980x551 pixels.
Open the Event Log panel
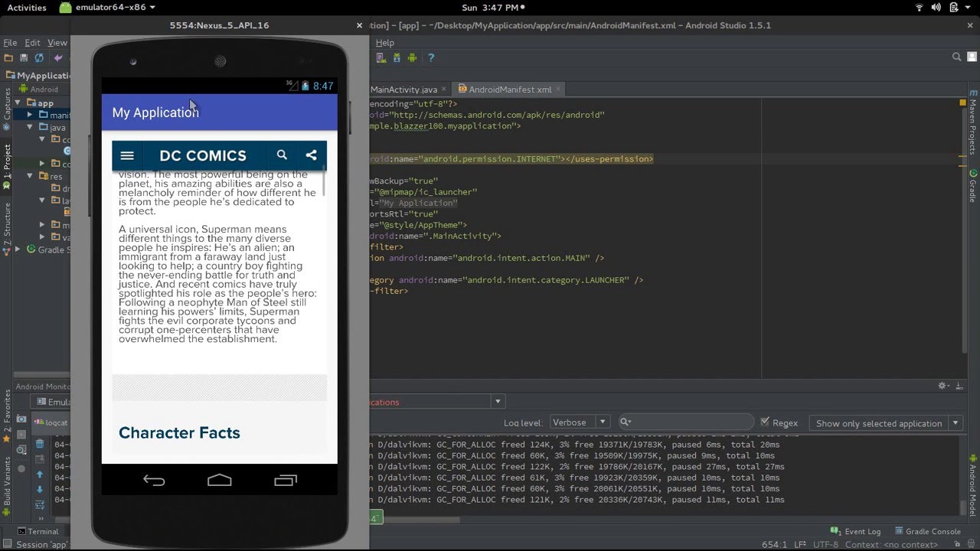click(855, 531)
